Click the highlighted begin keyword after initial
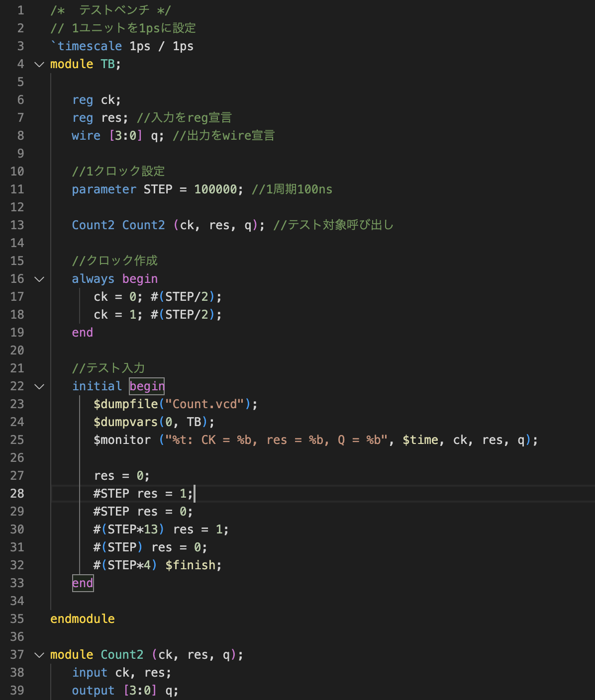The image size is (595, 700). [x=147, y=386]
